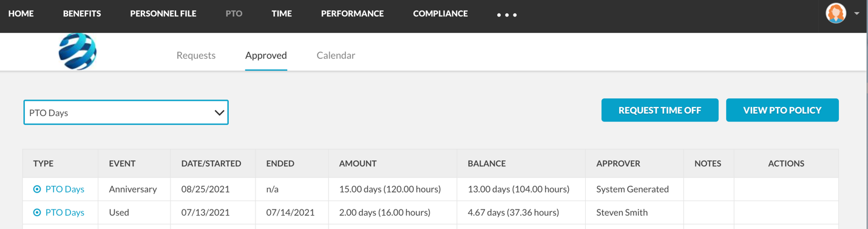Select the Approved tab

[266, 55]
